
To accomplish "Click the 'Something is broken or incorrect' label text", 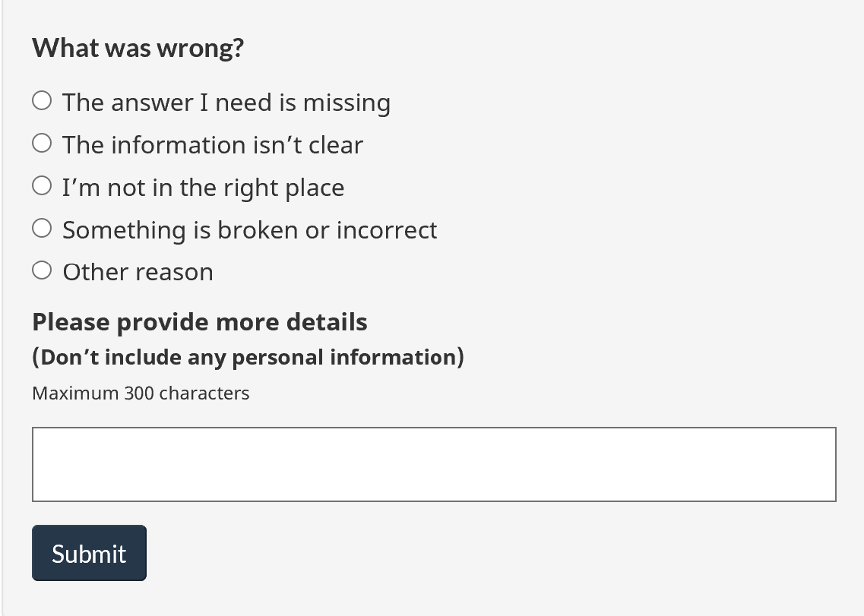I will pos(249,230).
